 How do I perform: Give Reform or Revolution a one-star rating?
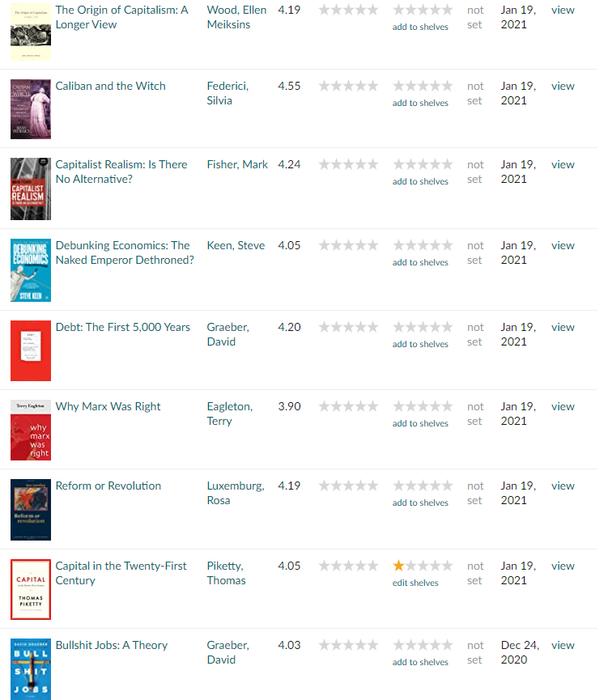click(x=399, y=486)
